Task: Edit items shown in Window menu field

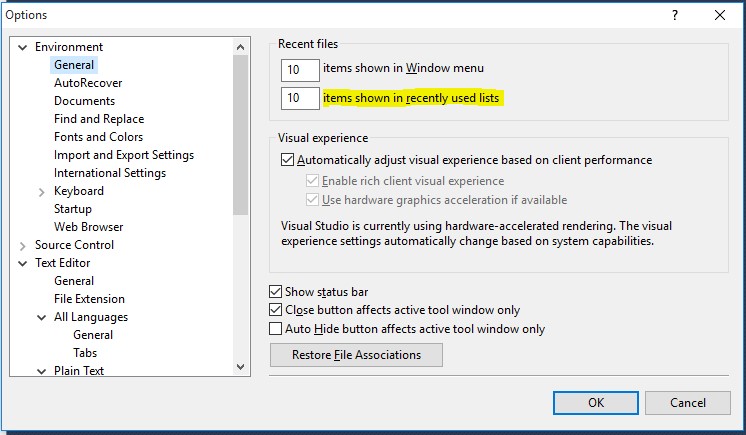Action: 300,70
